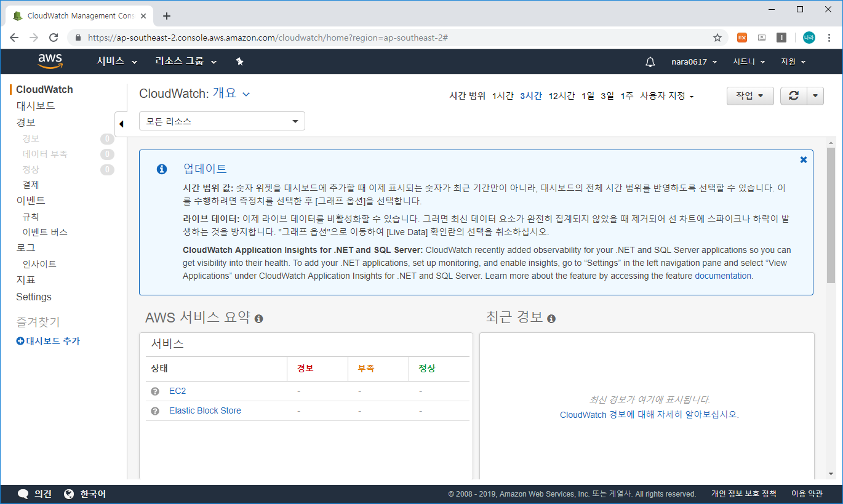Click scrollbar down arrow
The image size is (843, 504).
[831, 473]
